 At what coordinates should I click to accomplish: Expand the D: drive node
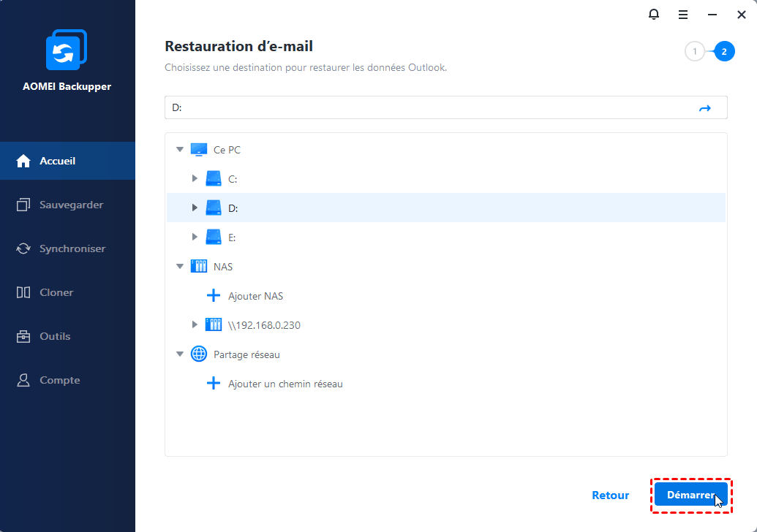pos(195,208)
